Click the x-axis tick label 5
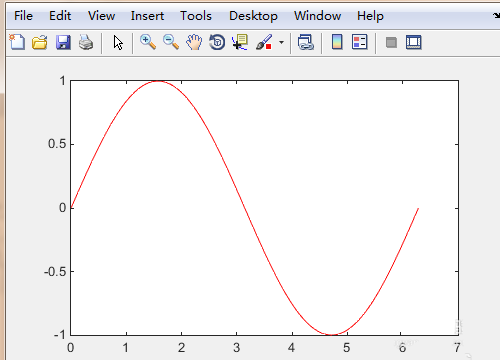The height and width of the screenshot is (360, 500). tap(347, 348)
